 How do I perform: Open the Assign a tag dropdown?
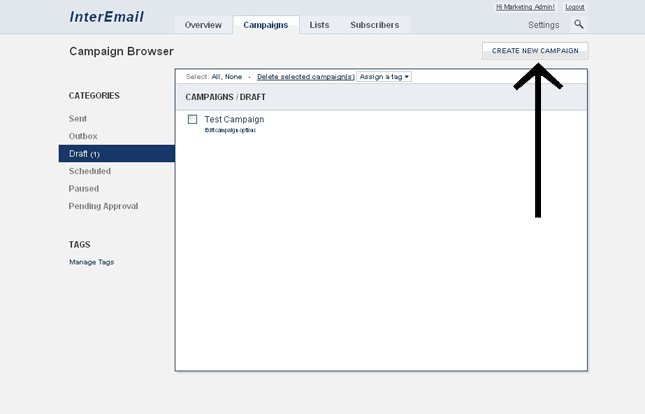point(385,76)
